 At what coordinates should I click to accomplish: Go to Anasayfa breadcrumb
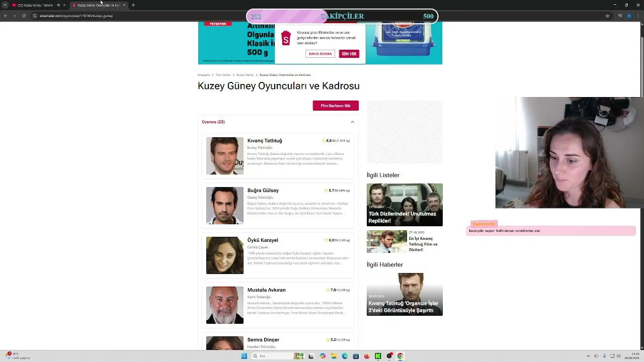pos(204,75)
